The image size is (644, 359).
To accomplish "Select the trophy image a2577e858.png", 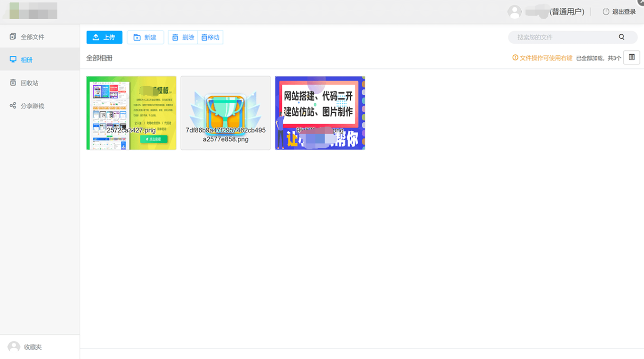I will [225, 113].
